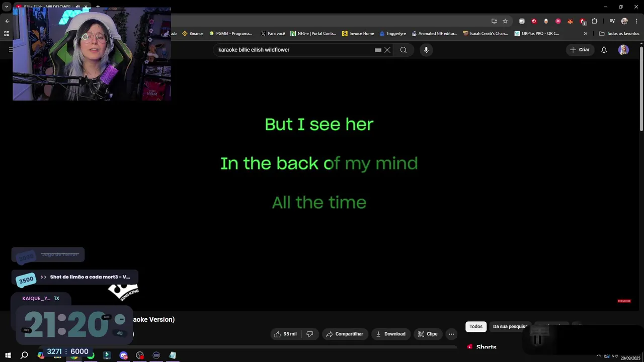This screenshot has width=644, height=362.
Task: Click the YouTube search magnifier button
Action: (x=404, y=50)
